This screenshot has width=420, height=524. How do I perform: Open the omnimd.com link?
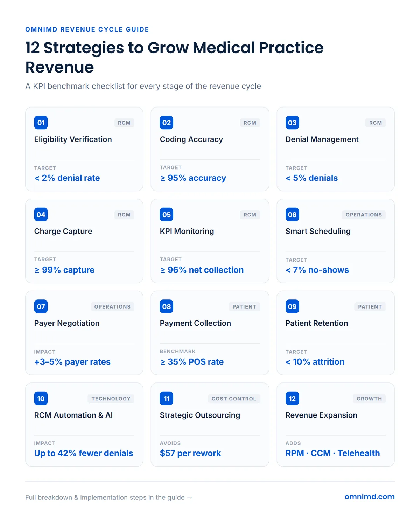(370, 497)
